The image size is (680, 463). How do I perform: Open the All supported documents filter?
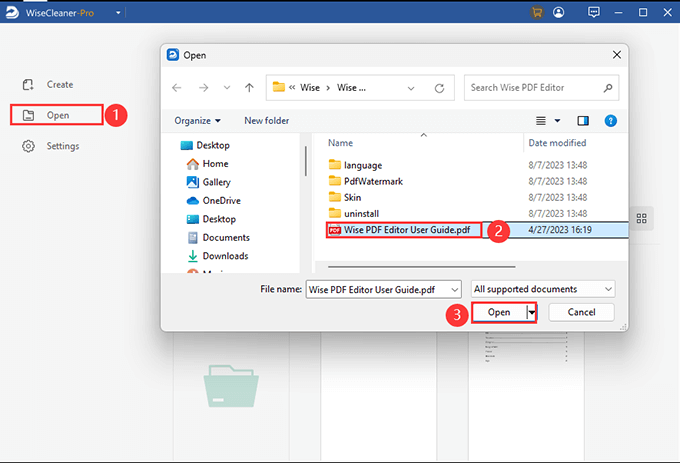[543, 289]
